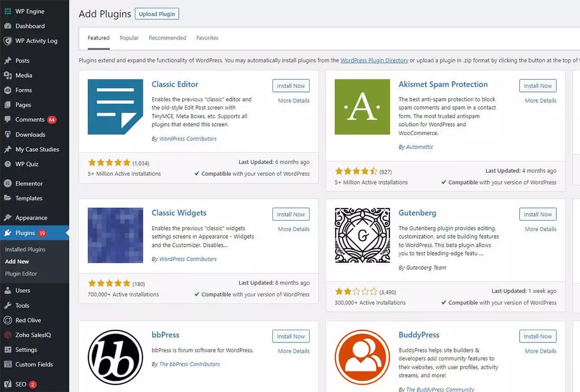The height and width of the screenshot is (392, 580).
Task: Click the WP Engine sidebar icon
Action: click(x=8, y=11)
